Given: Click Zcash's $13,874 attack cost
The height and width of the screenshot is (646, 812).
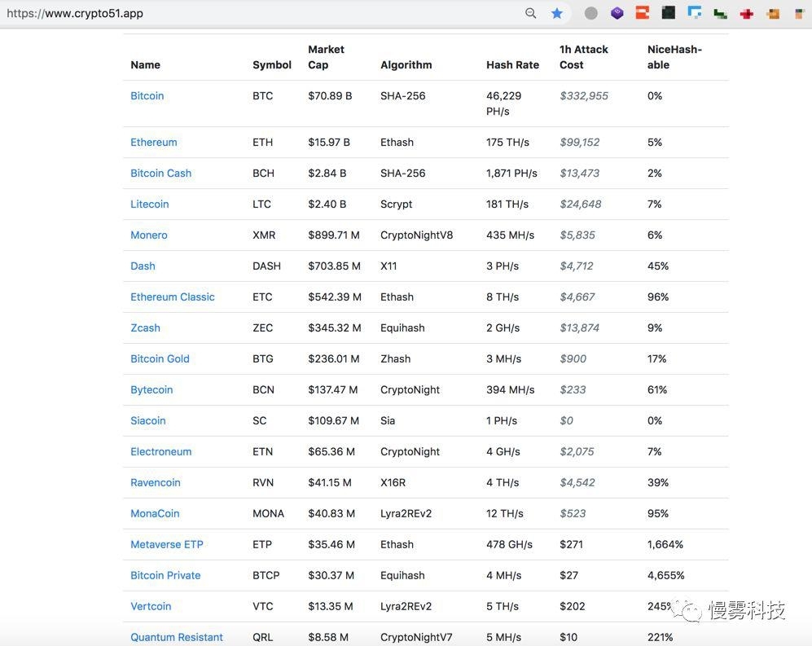Looking at the screenshot, I should click(x=580, y=328).
